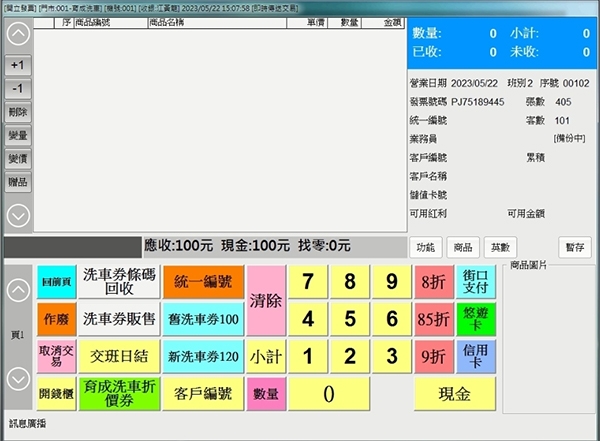Click the serial number 00102

tap(576, 83)
